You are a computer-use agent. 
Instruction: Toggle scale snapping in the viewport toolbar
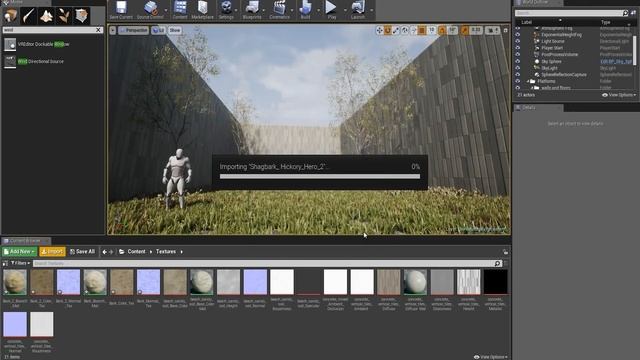click(x=465, y=30)
